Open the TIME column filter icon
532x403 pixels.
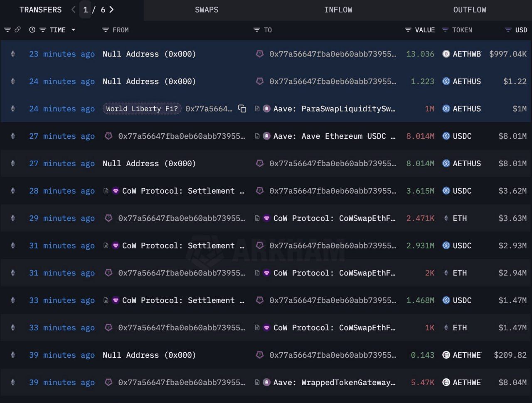pos(43,30)
